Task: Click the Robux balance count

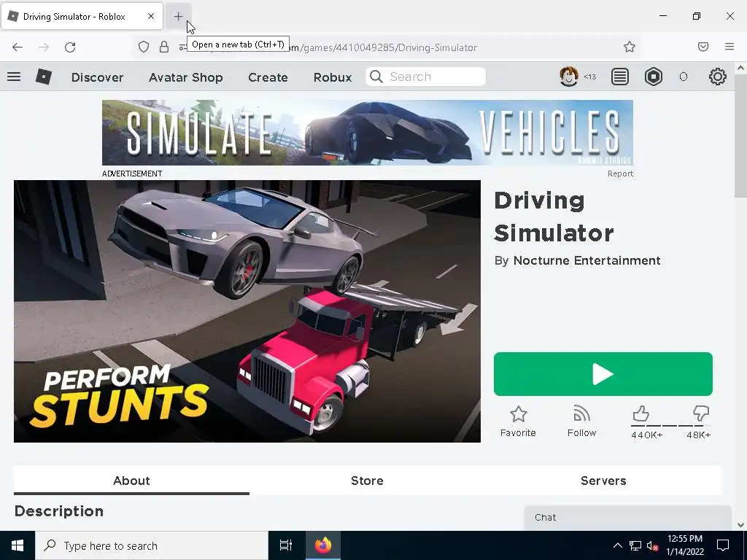Action: tap(683, 77)
